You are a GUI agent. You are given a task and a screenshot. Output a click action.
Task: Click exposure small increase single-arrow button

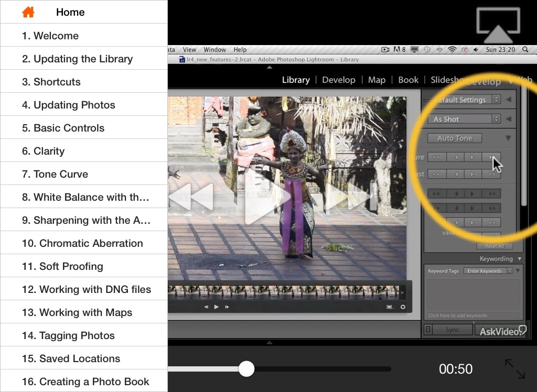point(472,157)
